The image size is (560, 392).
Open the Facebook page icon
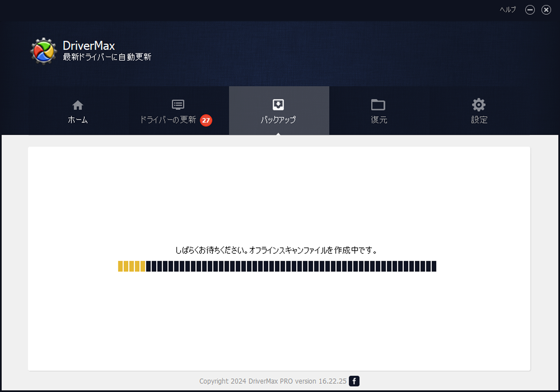coord(354,381)
